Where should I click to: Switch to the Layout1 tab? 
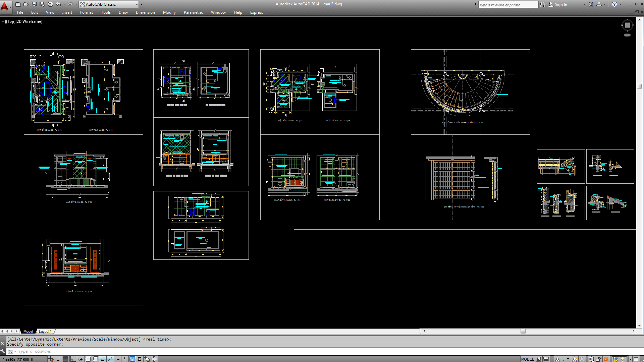(x=45, y=331)
